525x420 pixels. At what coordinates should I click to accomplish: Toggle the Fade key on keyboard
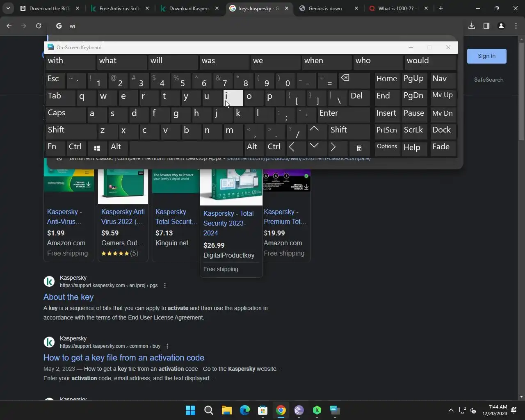(443, 148)
